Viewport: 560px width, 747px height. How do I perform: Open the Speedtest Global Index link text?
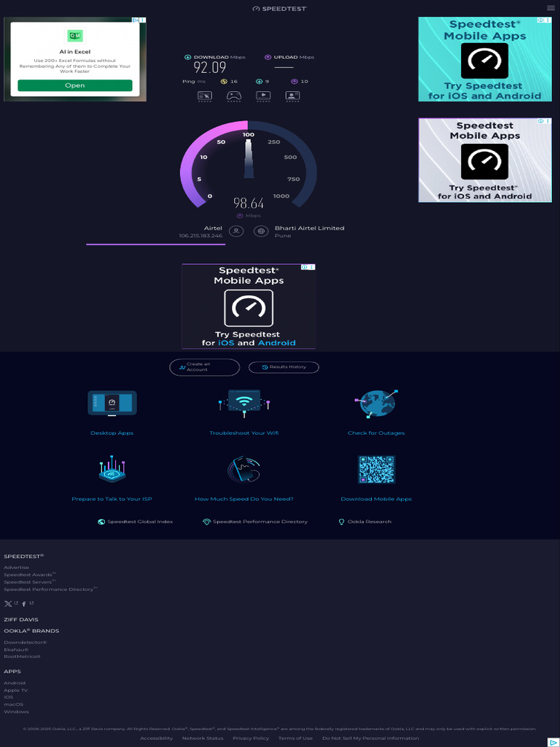(x=140, y=522)
